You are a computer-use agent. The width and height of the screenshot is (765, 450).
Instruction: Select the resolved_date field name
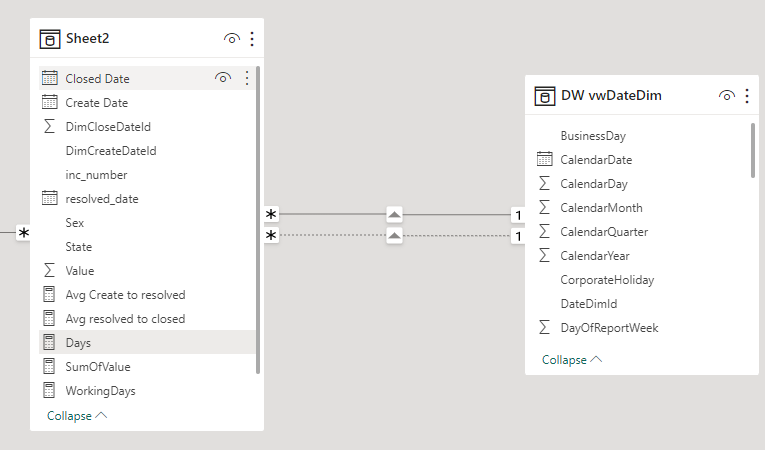[x=102, y=199]
